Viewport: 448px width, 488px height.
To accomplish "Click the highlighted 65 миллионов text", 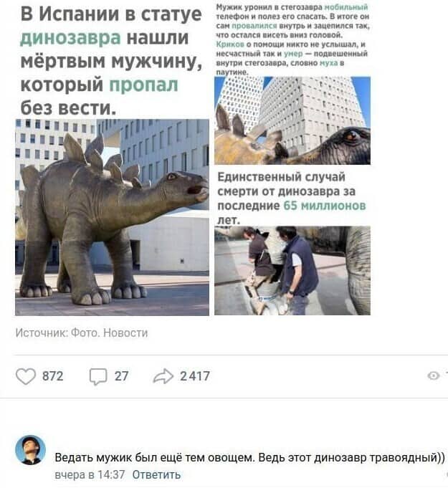I will click(x=325, y=206).
